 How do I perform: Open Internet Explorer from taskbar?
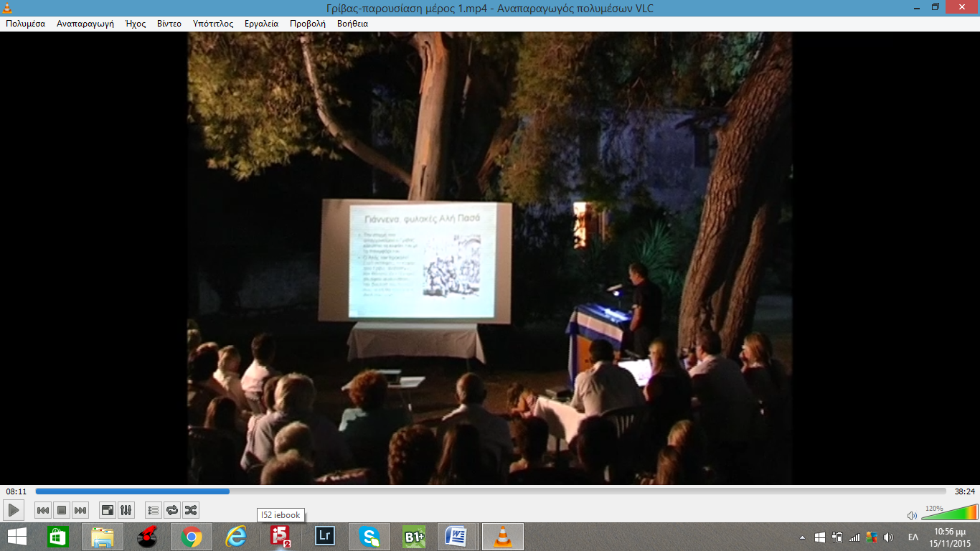point(236,537)
